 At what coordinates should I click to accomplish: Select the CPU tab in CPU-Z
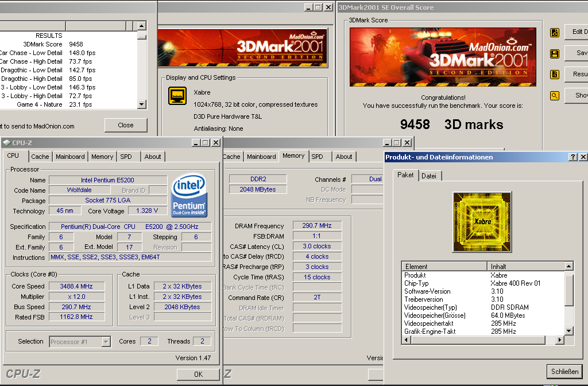[x=13, y=155]
